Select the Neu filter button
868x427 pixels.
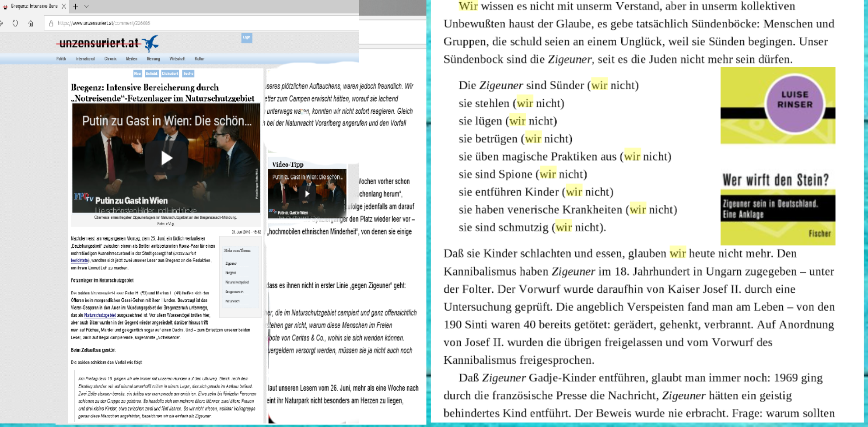137,73
